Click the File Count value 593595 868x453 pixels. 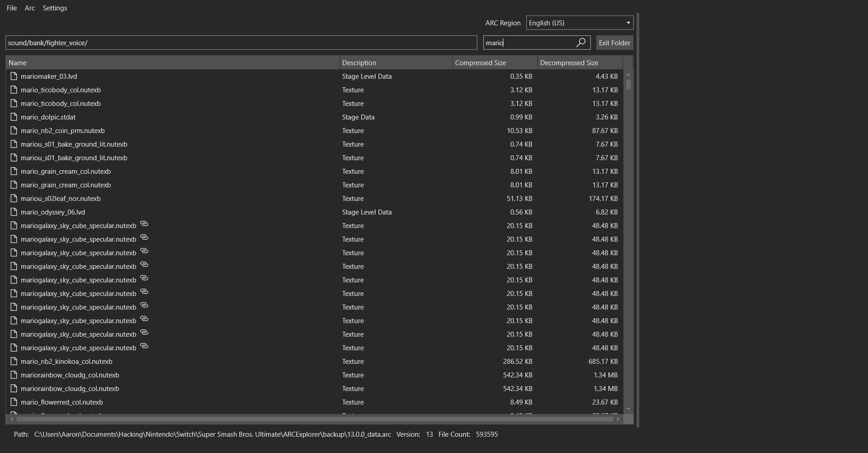click(x=487, y=434)
